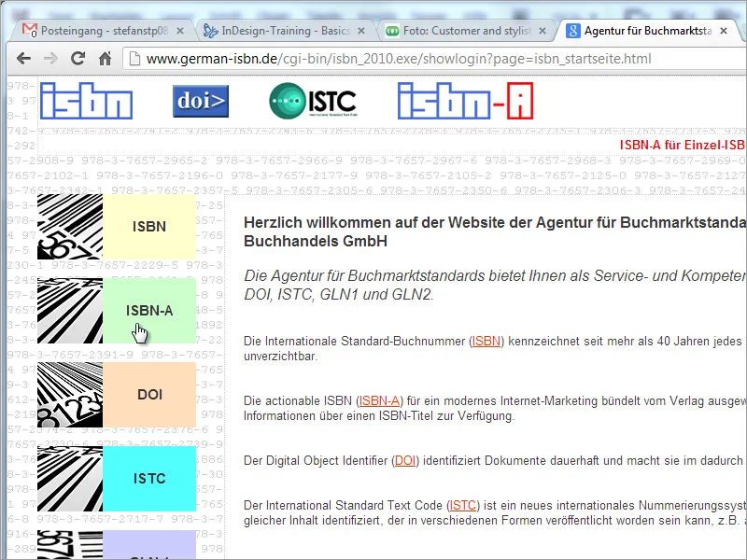The width and height of the screenshot is (747, 560).
Task: Follow the ISTC link in the text
Action: click(463, 505)
